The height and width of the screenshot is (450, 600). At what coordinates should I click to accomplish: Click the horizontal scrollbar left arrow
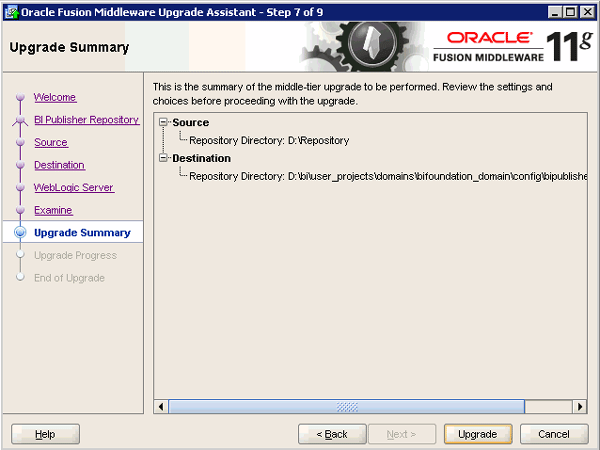point(161,406)
